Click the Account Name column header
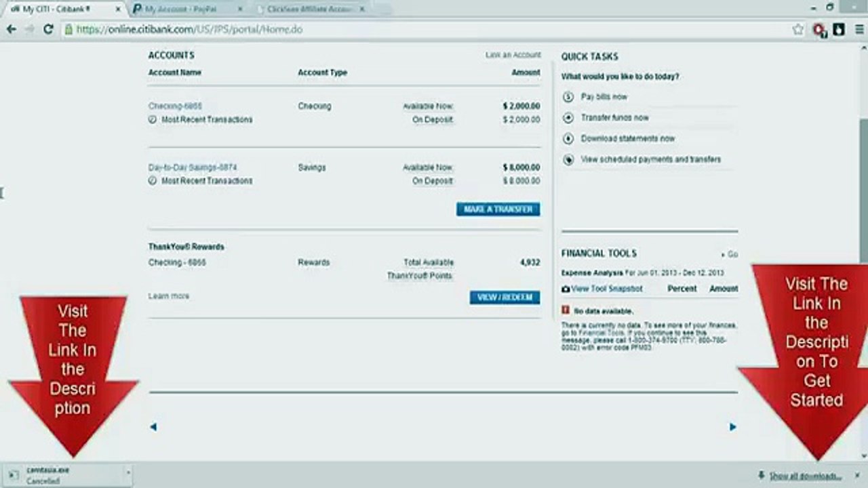This screenshot has height=488, width=868. tap(175, 73)
